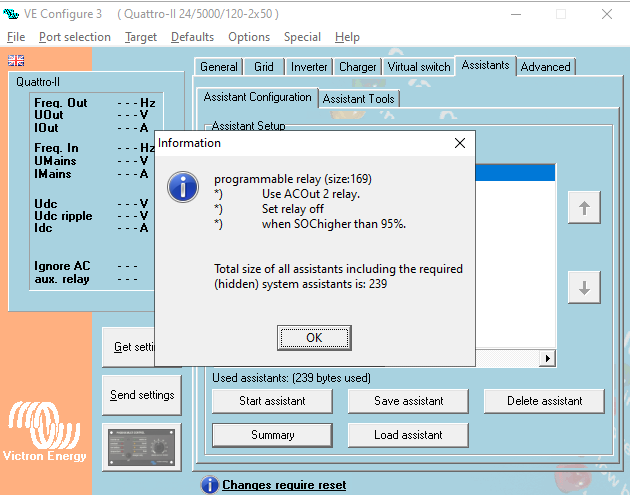Open the Options menu
Screen dimensions: 630x495
point(249,37)
